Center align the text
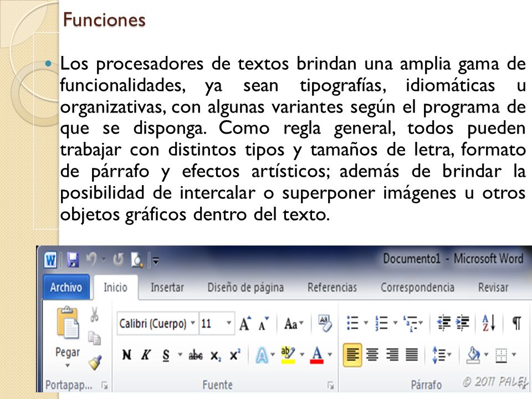532x399 pixels. pyautogui.click(x=372, y=355)
